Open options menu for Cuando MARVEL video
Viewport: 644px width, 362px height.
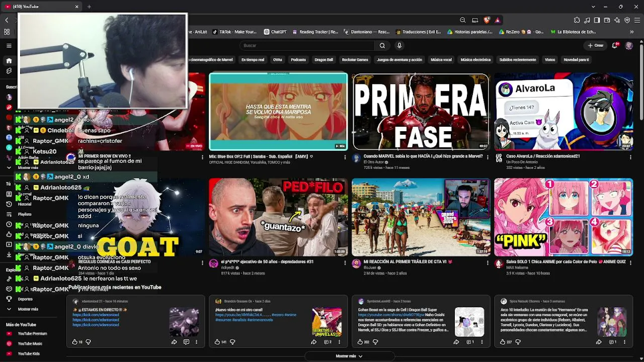[488, 157]
